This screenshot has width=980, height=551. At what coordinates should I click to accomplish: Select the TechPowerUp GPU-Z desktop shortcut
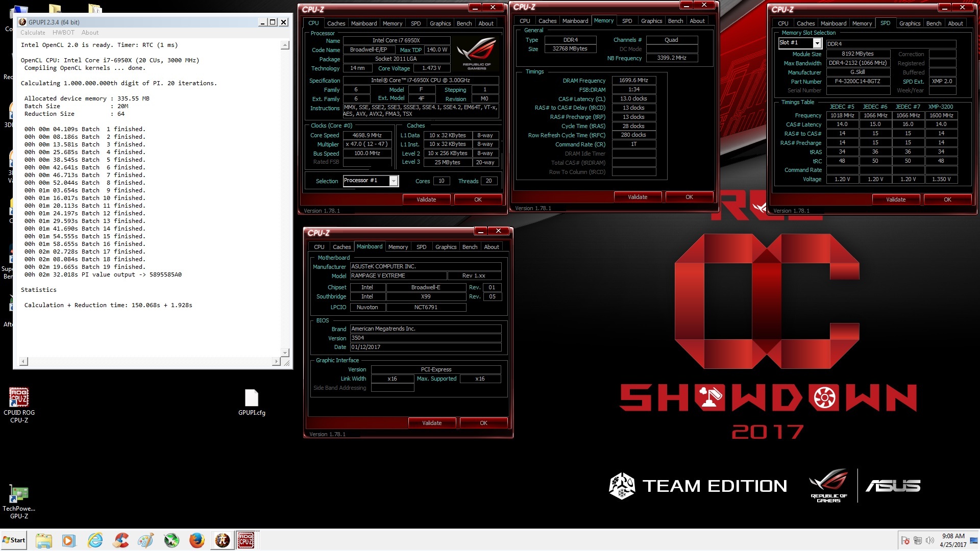click(x=19, y=502)
